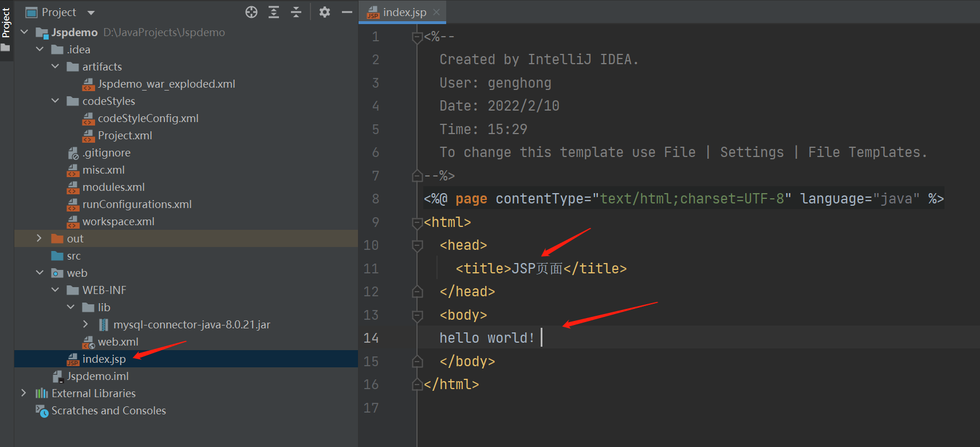
Task: Select Scratches and Consoles
Action: [109, 410]
